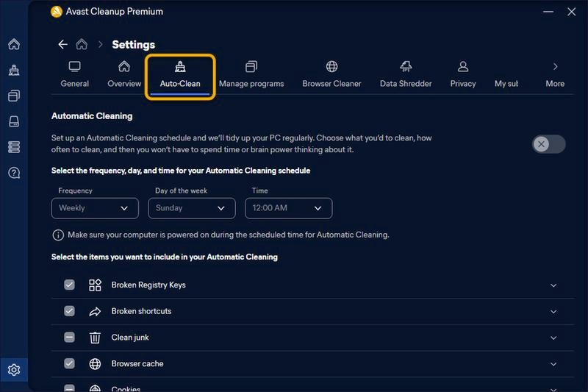Click the Broken Registry Keys icon

pyautogui.click(x=95, y=285)
